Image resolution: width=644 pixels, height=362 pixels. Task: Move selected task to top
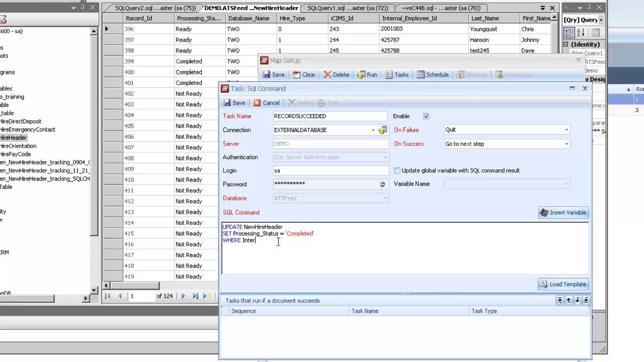point(559,300)
